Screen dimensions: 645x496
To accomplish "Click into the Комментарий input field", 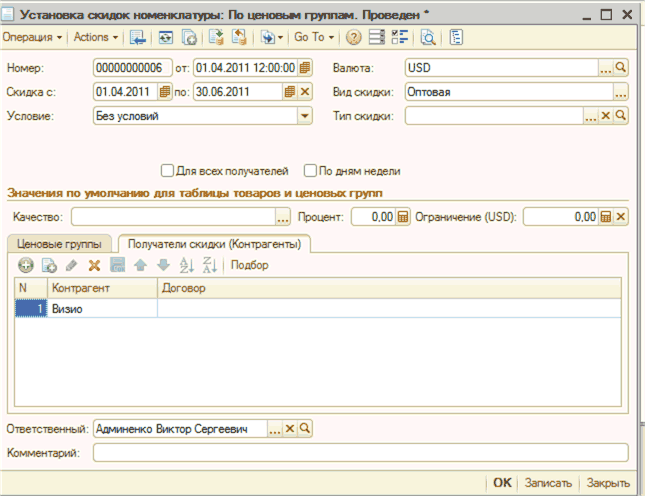I will [x=360, y=452].
